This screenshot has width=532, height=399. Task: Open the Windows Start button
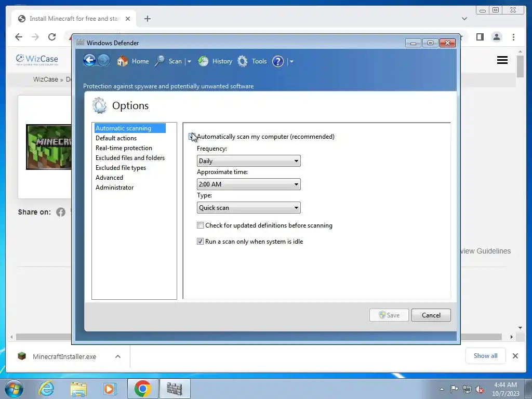click(14, 389)
